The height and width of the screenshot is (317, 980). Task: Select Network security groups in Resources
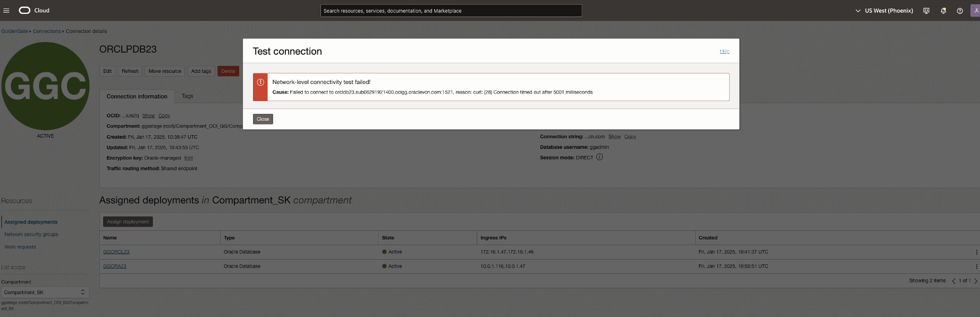point(31,235)
